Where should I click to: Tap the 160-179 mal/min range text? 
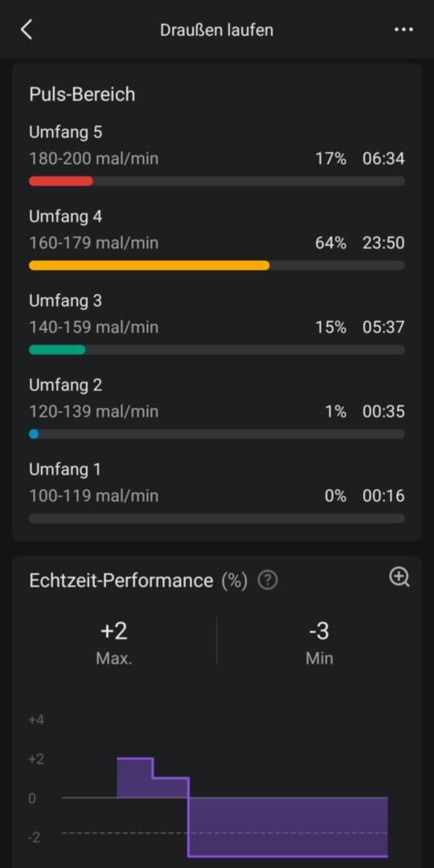tap(94, 243)
